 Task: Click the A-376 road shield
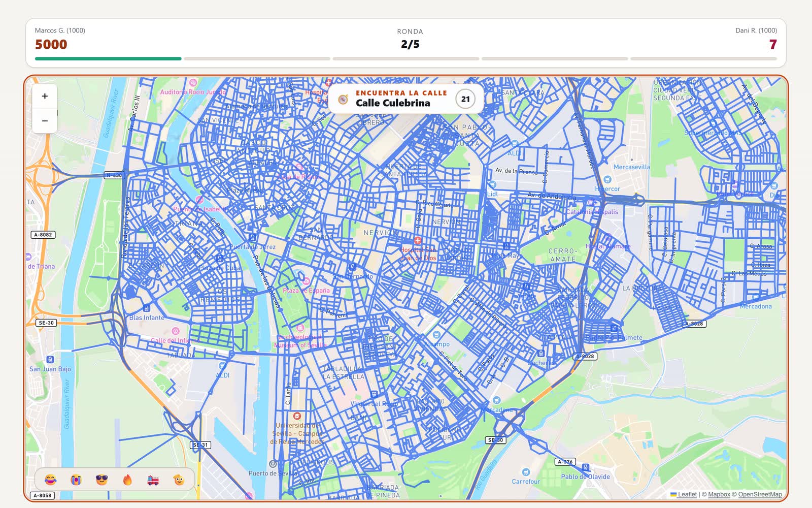click(565, 462)
